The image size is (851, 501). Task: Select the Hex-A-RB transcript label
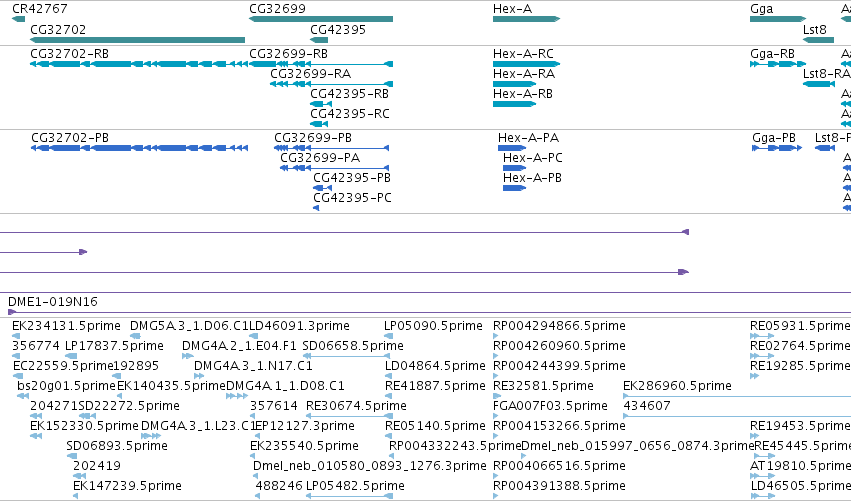coord(523,94)
